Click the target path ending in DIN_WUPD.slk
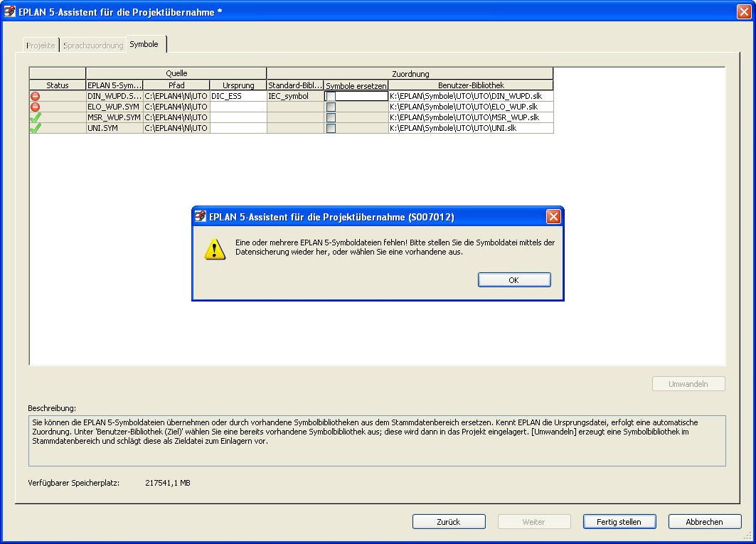This screenshot has width=756, height=544. click(471, 96)
